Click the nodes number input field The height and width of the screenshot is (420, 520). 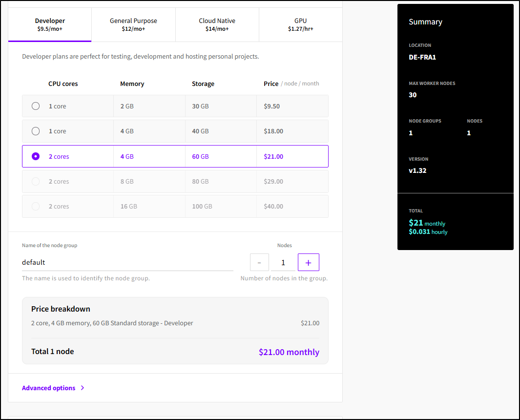tap(283, 262)
